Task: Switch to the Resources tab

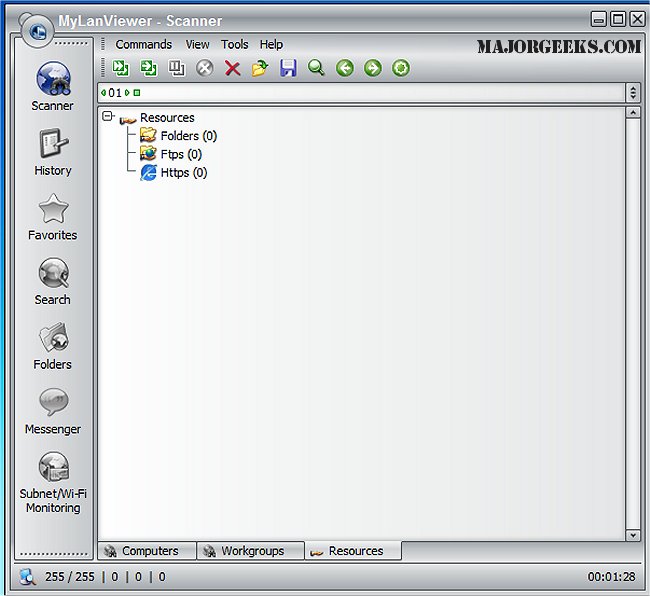Action: coord(353,551)
